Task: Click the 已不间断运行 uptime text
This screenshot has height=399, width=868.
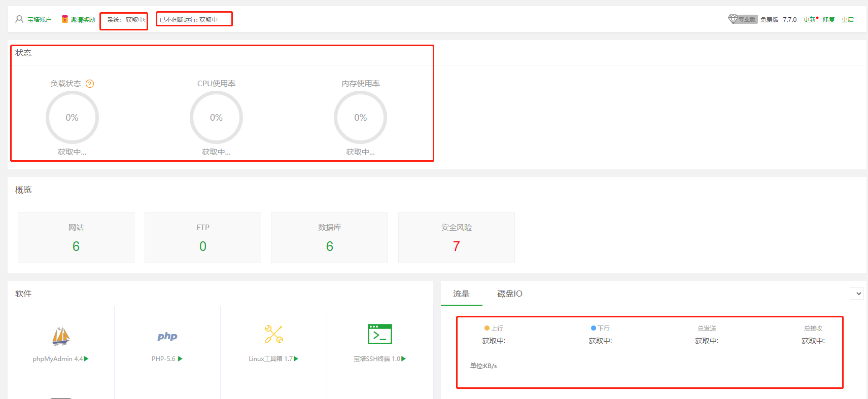Action: (x=189, y=20)
